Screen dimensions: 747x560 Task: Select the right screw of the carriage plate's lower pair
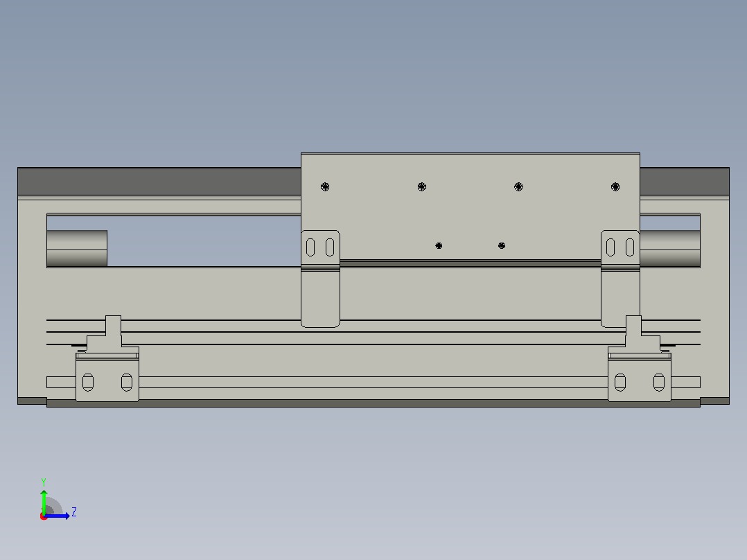(501, 245)
